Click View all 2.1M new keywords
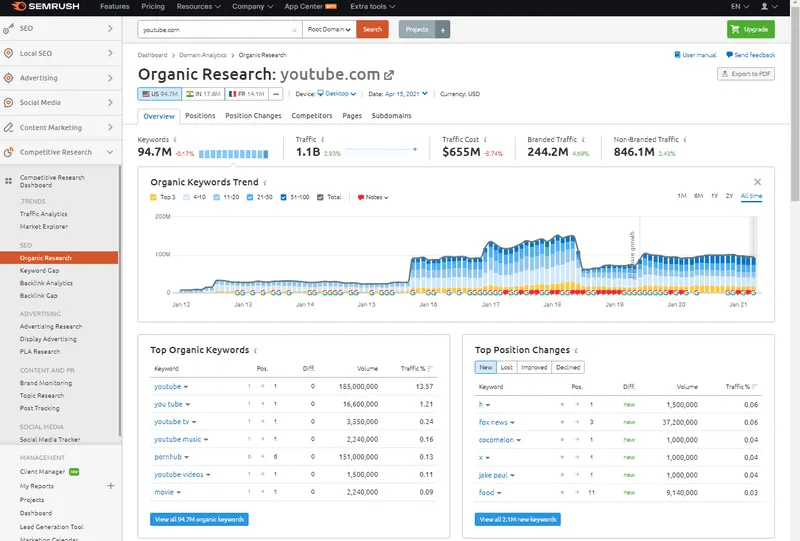Viewport: 800px width, 541px height. pos(518,520)
